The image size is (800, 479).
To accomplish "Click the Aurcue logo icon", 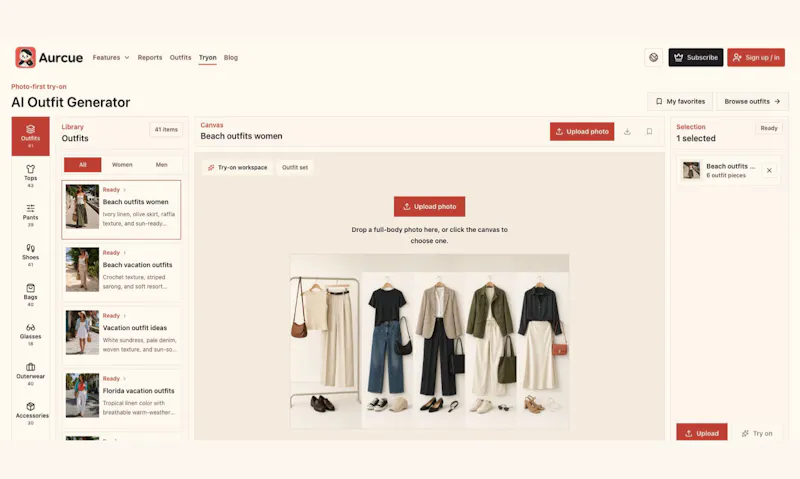I will pos(26,58).
